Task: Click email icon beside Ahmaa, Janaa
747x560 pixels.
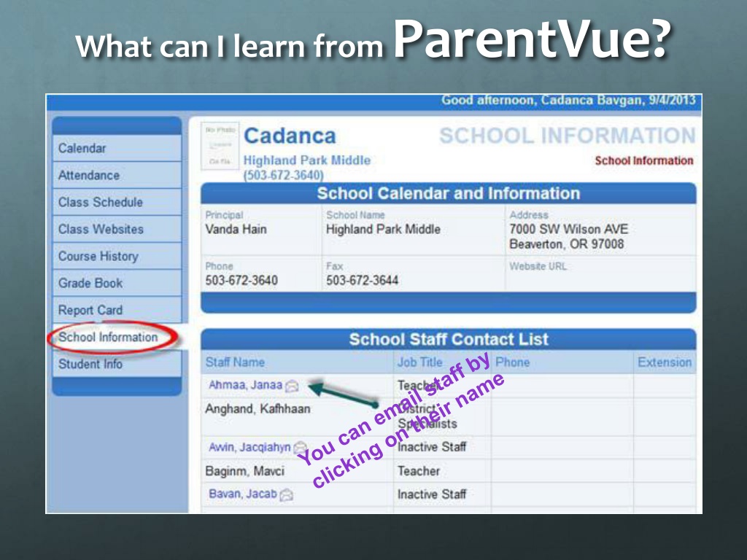Action: coord(292,386)
